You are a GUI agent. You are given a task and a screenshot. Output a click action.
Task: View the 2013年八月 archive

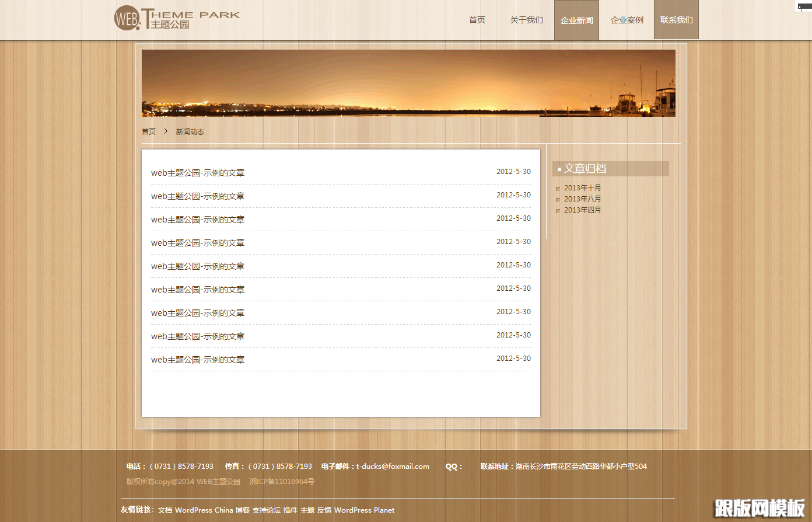tap(582, 199)
